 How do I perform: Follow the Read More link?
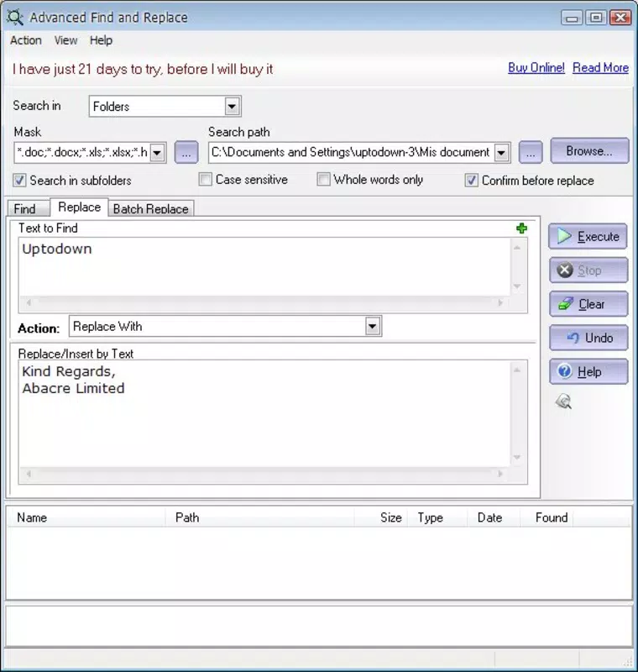pyautogui.click(x=600, y=68)
